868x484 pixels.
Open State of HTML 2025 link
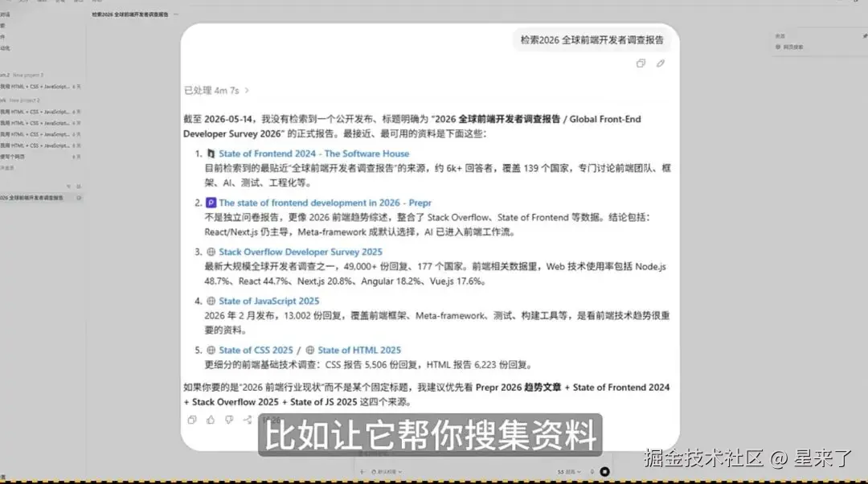click(359, 350)
